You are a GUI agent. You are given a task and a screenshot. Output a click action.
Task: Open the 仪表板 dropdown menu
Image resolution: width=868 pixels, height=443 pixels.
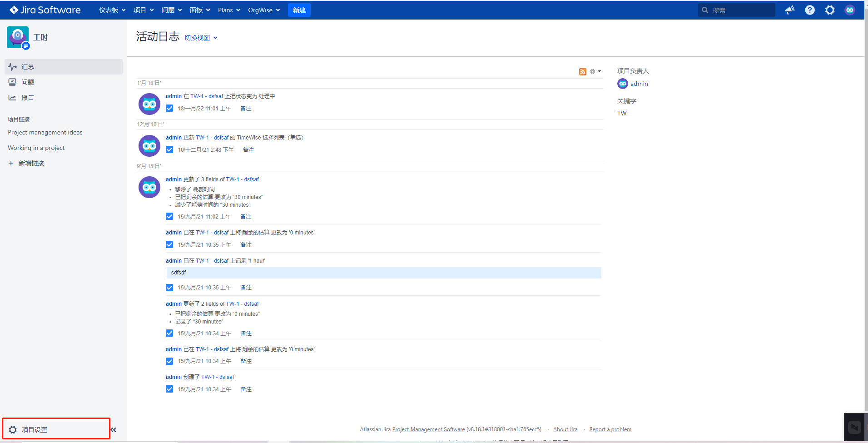pos(112,10)
